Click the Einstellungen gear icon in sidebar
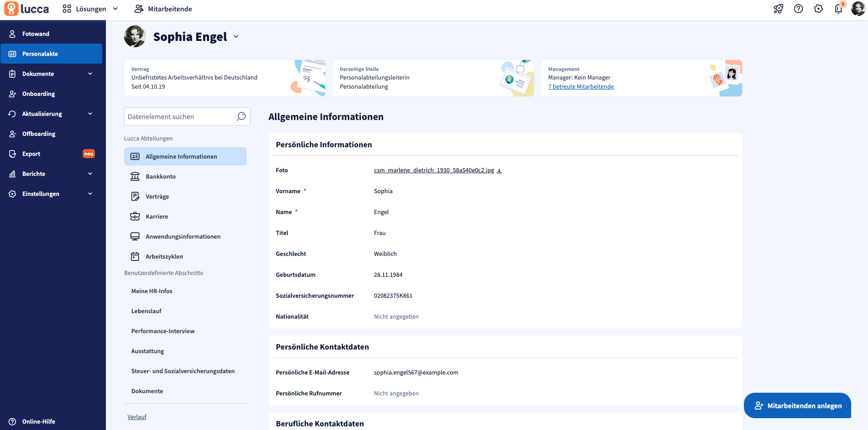 coord(12,194)
